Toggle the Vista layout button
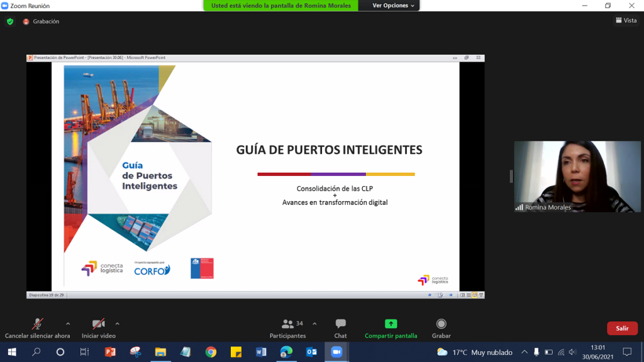Screen dimensions: 644x362 tap(626, 21)
